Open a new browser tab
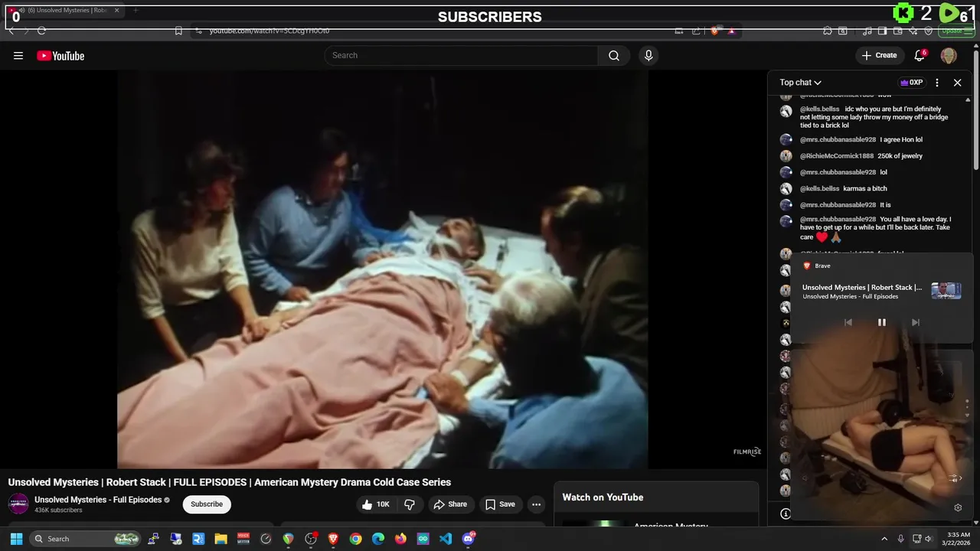Screen dimensions: 980x551 pyautogui.click(x=136, y=10)
